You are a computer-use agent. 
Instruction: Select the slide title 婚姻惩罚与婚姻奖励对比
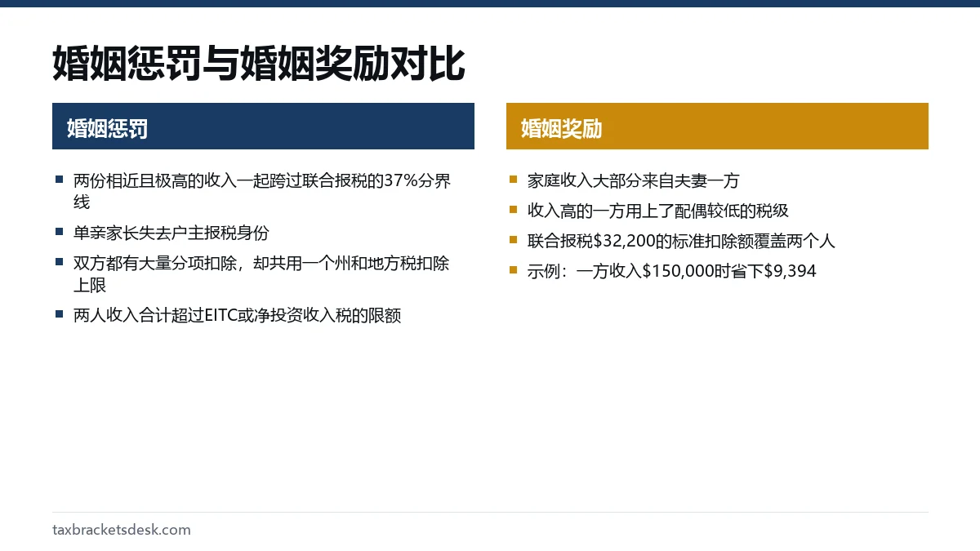(258, 64)
